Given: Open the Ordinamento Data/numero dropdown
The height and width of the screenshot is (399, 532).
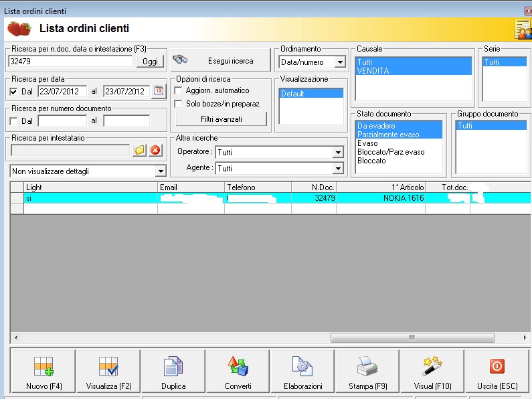Looking at the screenshot, I should tap(340, 62).
